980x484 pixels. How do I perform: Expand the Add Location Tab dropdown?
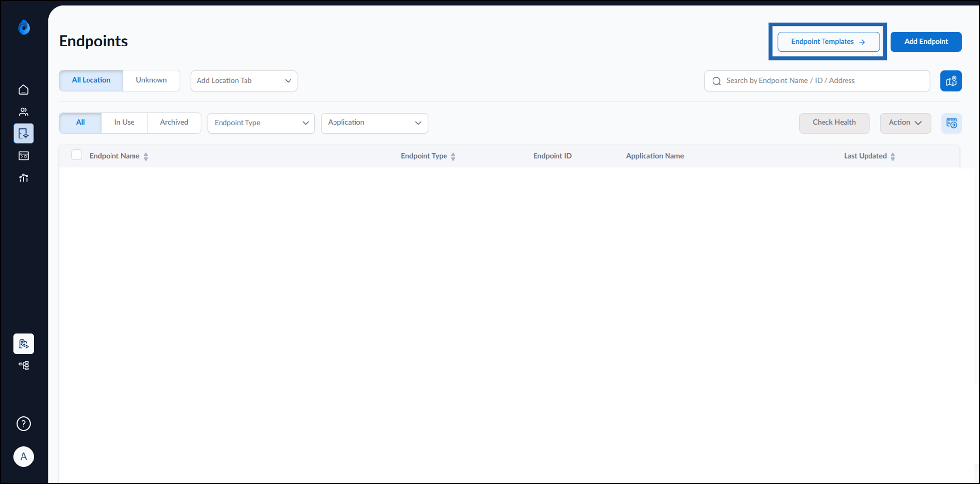[x=244, y=81]
